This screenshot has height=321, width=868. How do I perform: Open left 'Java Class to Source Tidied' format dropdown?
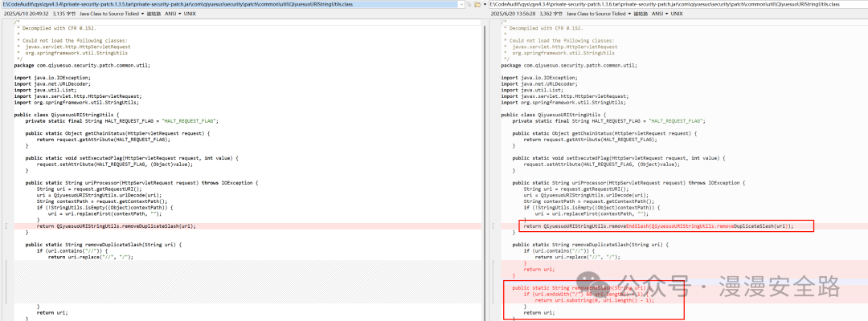pyautogui.click(x=113, y=14)
